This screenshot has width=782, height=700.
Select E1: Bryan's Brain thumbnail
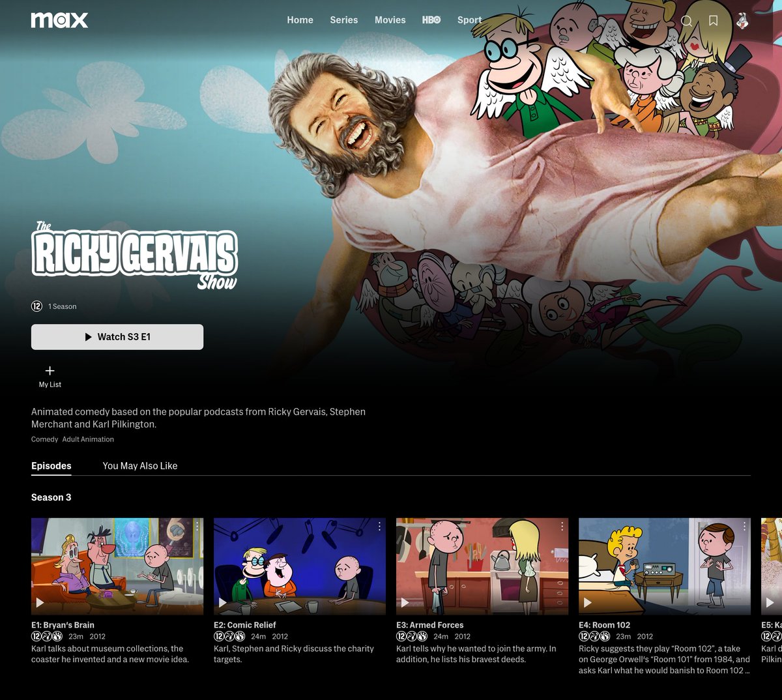117,566
